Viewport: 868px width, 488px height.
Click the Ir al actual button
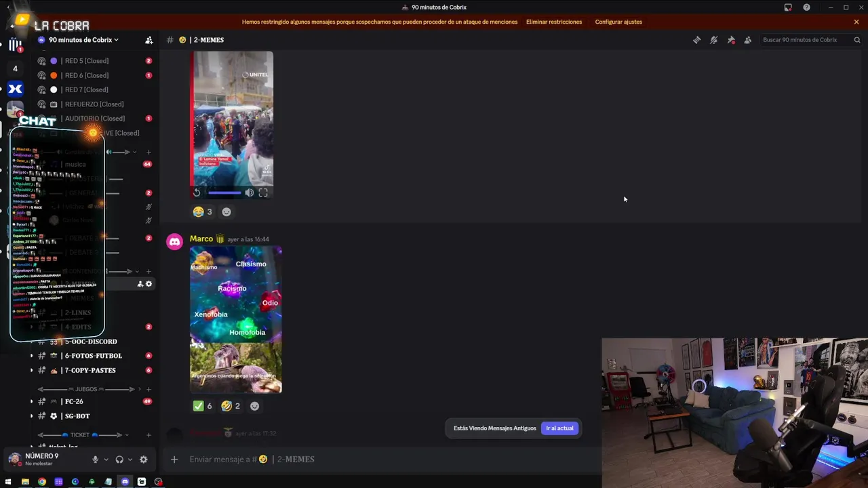pyautogui.click(x=559, y=428)
